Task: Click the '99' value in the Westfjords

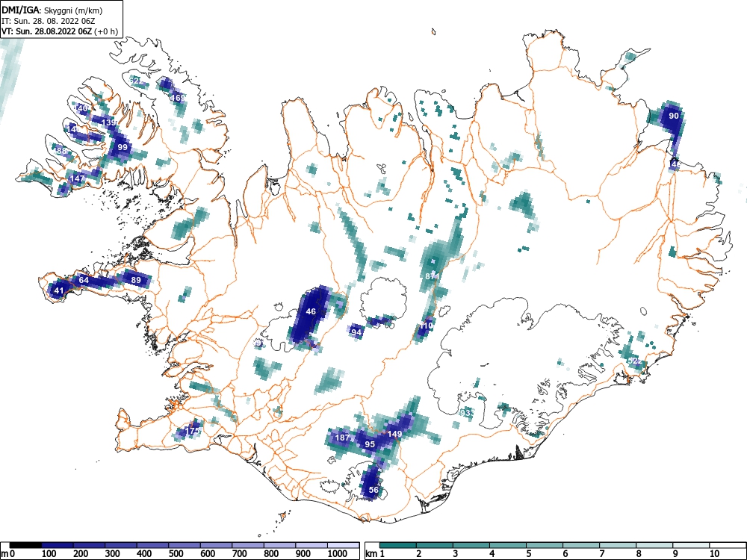Action: point(123,147)
